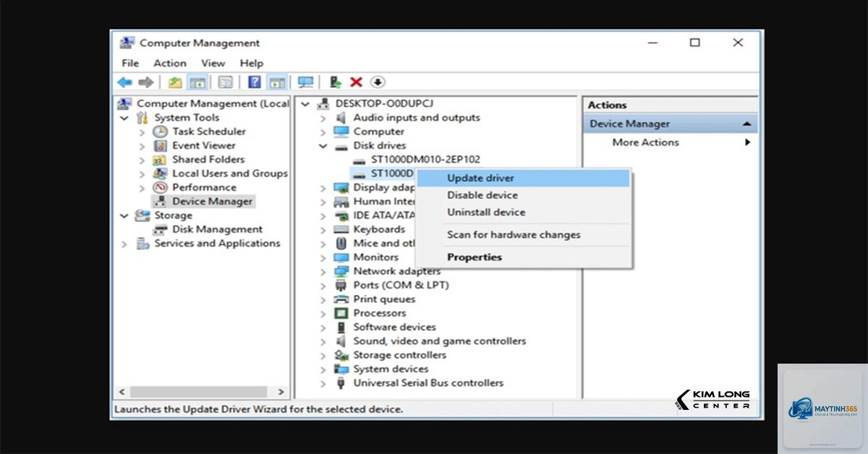Click the Device Manager tree icon

(x=161, y=202)
